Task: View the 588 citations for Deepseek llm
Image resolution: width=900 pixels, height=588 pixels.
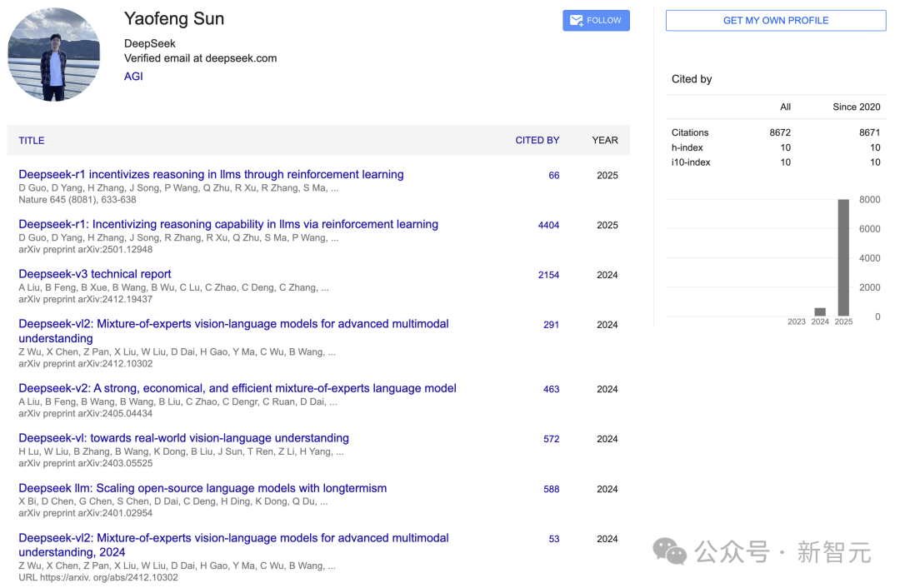Action: (x=551, y=490)
